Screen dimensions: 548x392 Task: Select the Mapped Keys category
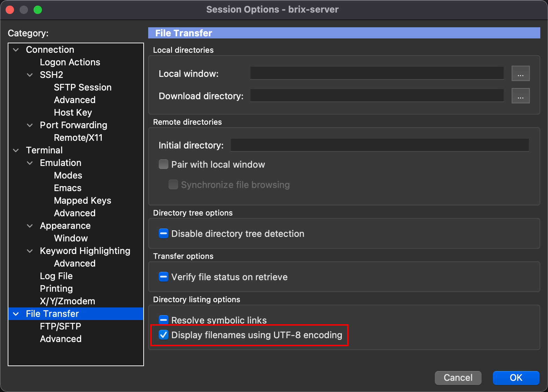[82, 201]
